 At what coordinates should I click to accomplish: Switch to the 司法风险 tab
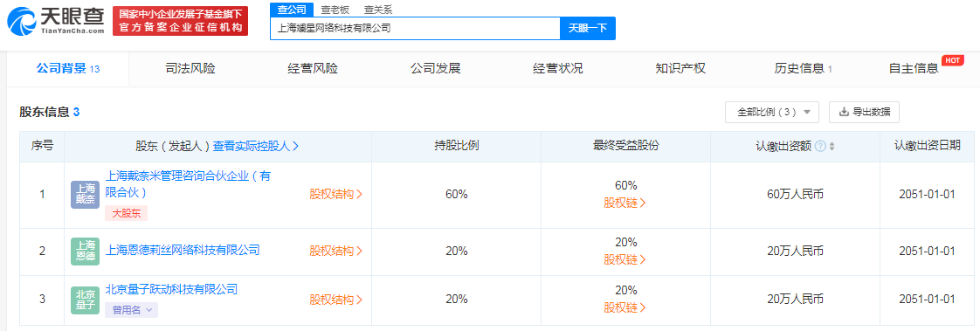(x=190, y=69)
